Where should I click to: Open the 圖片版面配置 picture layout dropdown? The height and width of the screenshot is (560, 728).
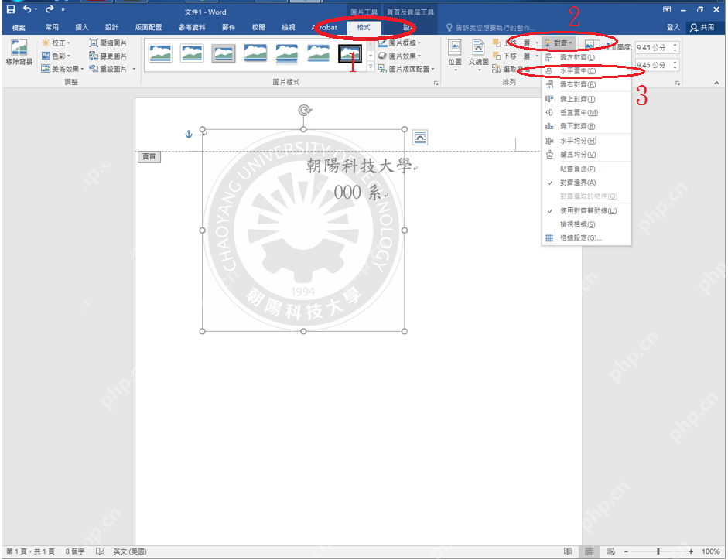(x=406, y=69)
